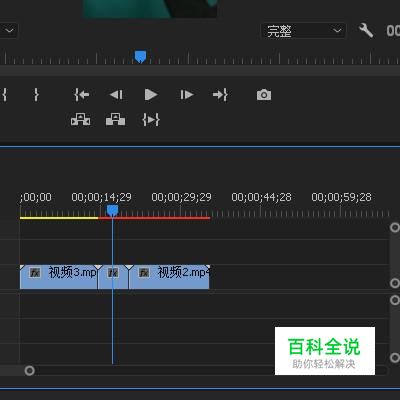400x400 pixels.
Task: Click horizontal zoom scrollbar handle at bottom
Action: pos(29,371)
